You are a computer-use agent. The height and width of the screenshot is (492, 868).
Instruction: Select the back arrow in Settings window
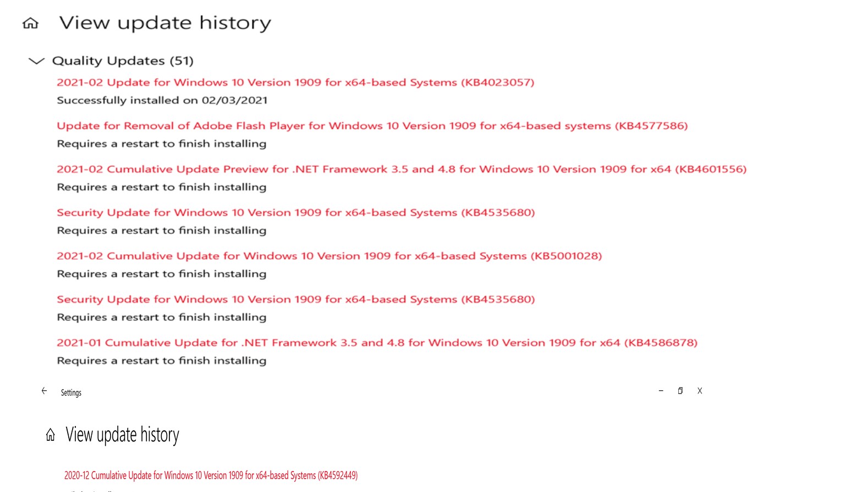coord(45,391)
